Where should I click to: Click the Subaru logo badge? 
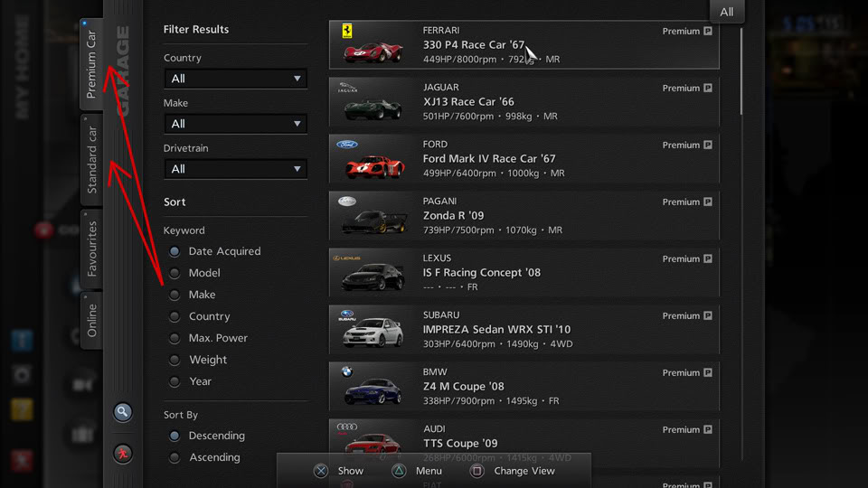click(347, 315)
